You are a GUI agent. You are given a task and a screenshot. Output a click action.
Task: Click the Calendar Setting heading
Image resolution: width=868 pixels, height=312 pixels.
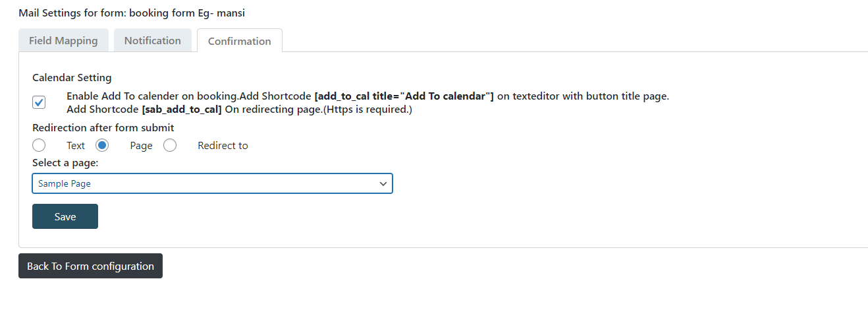coord(72,78)
